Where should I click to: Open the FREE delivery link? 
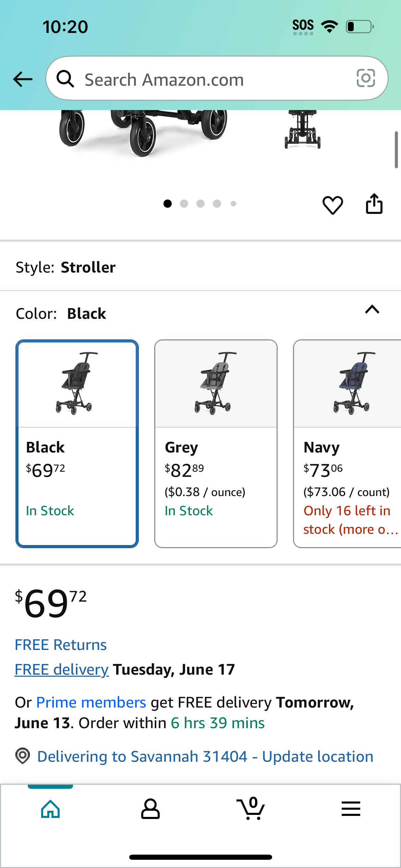pyautogui.click(x=62, y=670)
